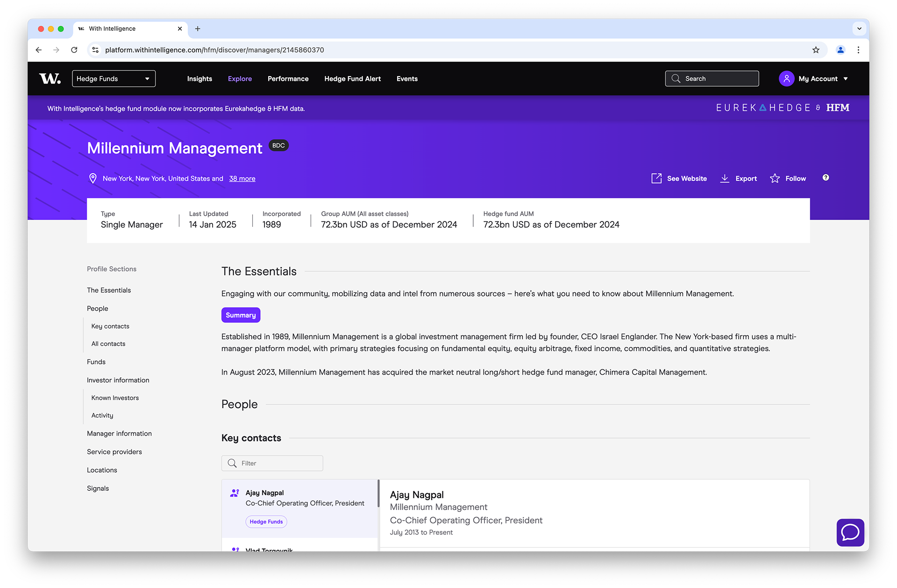The image size is (897, 588).
Task: Click the See Website external link icon
Action: (656, 178)
